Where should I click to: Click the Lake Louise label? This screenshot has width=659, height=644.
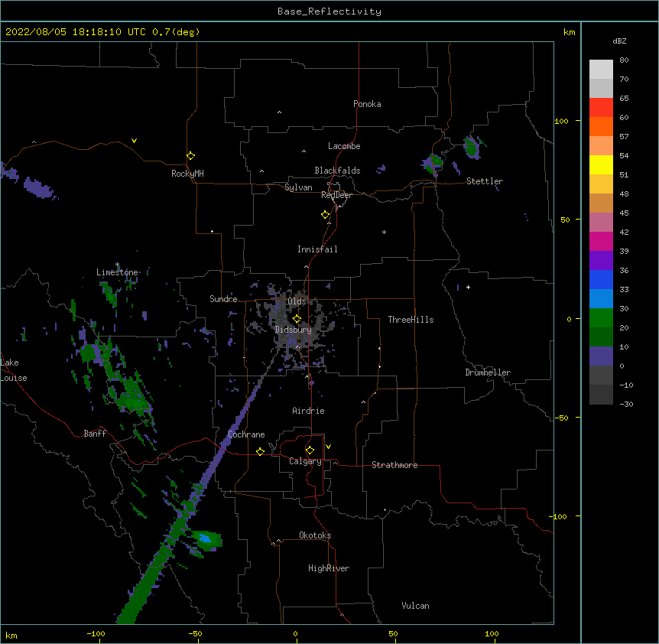pyautogui.click(x=13, y=370)
